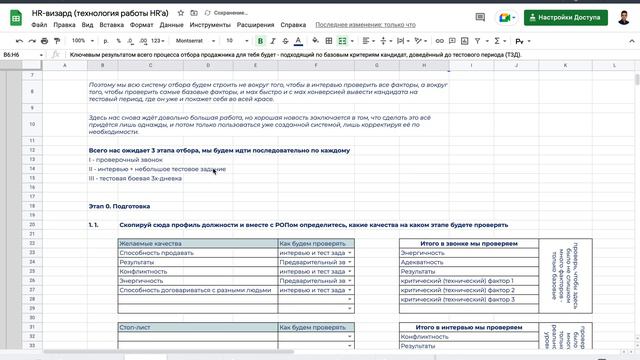Viewport: 640px width, 360px height.
Task: Open the last edit history link
Action: coord(365,25)
